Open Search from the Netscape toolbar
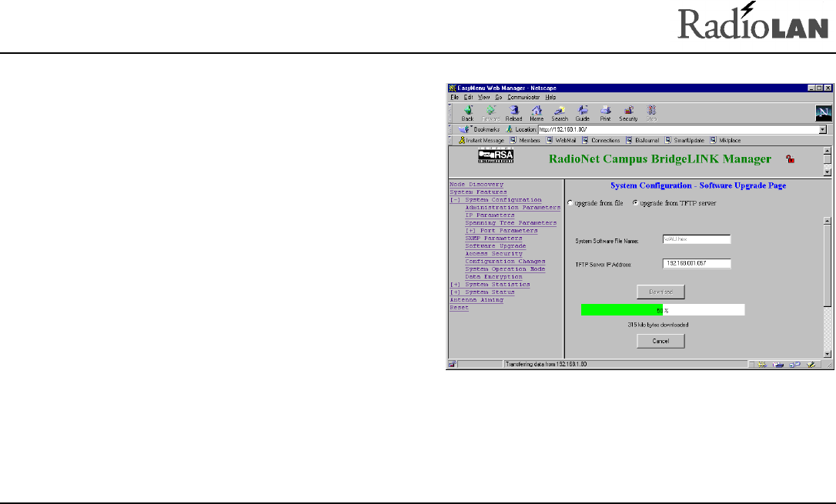 pos(560,112)
